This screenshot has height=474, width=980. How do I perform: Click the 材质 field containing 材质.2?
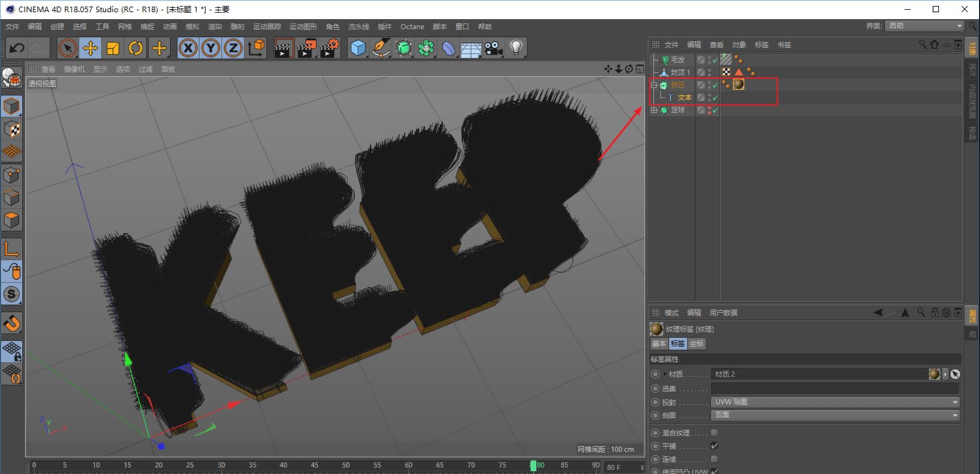coord(821,374)
